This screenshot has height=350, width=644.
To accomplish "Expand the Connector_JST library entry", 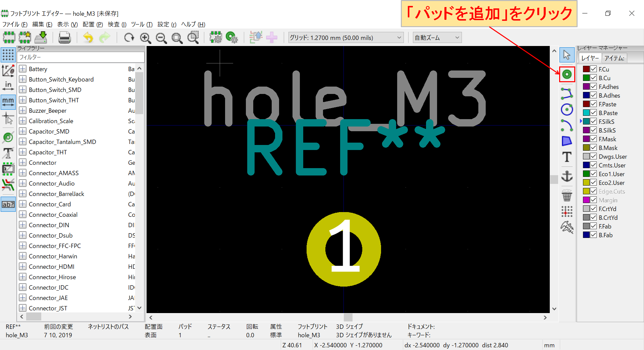I will [x=22, y=308].
